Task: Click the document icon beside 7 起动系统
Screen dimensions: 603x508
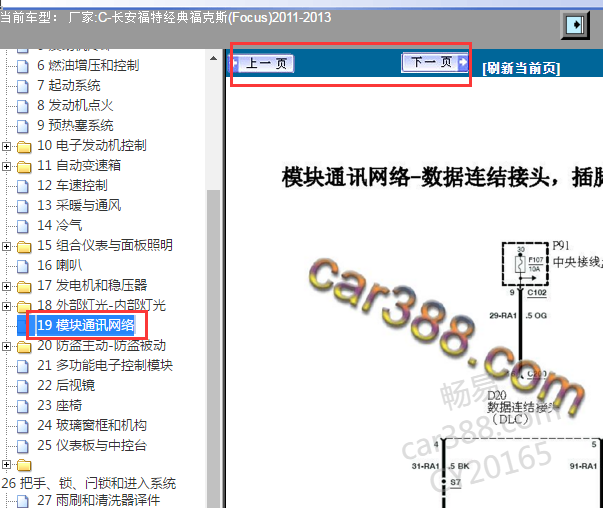Action: pos(23,86)
